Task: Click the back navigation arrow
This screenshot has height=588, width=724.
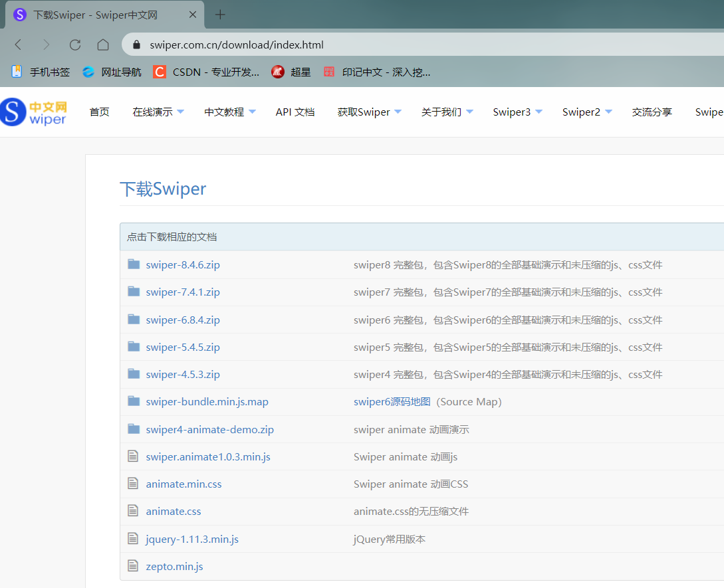Action: [18, 45]
